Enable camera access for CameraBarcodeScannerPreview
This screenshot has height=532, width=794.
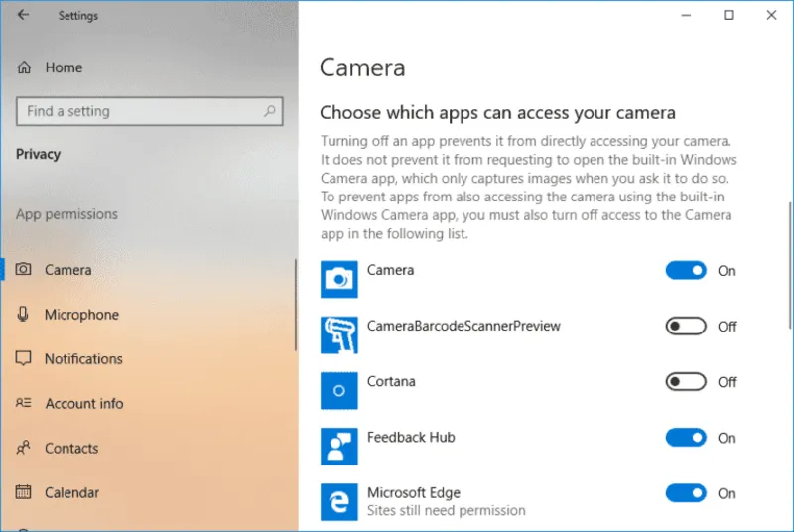(x=686, y=327)
